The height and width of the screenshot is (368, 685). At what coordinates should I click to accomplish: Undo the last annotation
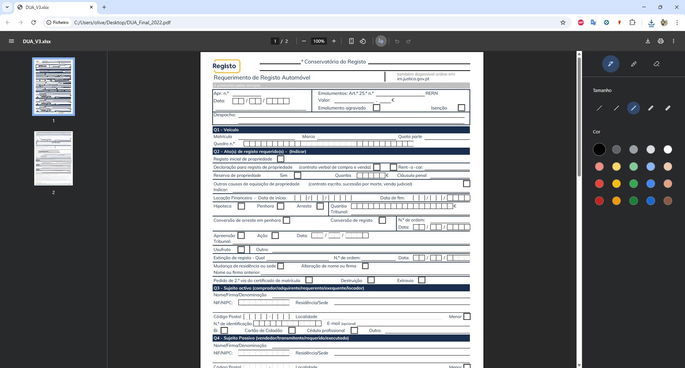397,42
